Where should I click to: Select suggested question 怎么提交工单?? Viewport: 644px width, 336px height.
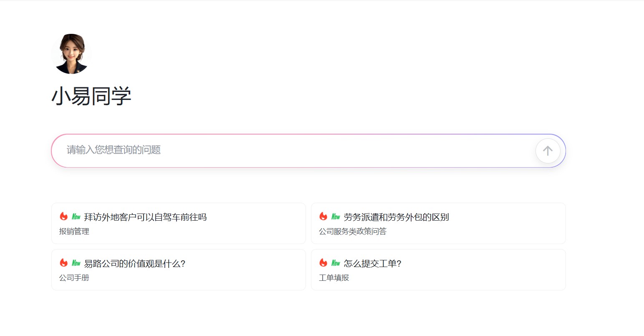372,264
